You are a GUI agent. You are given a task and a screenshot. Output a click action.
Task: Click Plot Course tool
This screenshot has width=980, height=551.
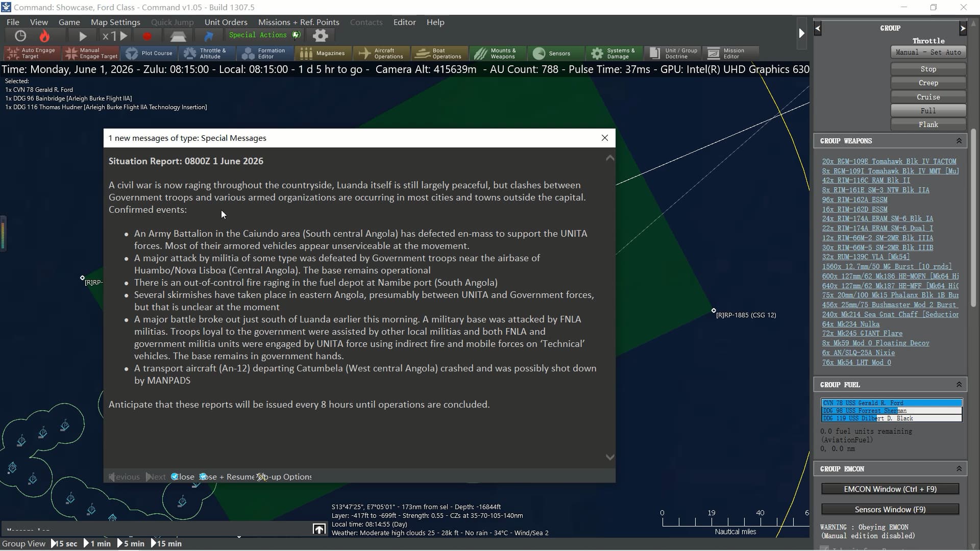pos(150,53)
